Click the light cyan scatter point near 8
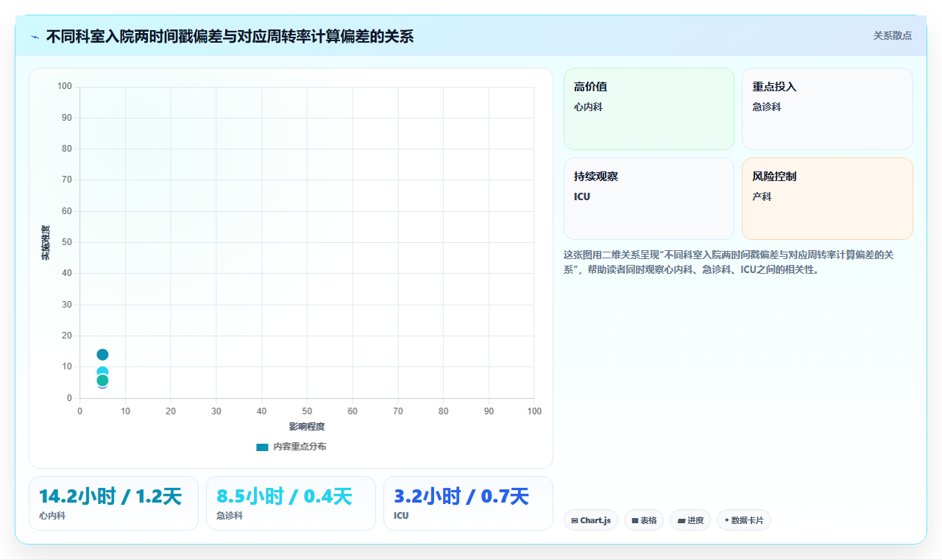 [102, 372]
